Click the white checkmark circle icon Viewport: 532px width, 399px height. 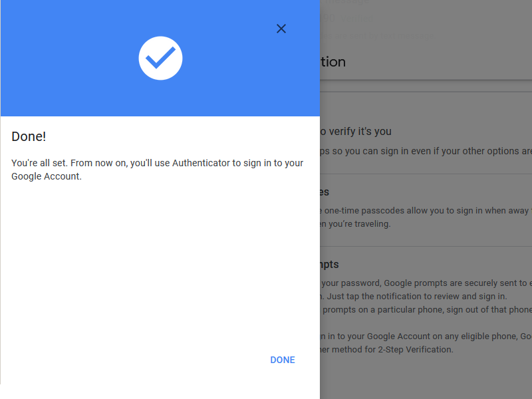[160, 59]
